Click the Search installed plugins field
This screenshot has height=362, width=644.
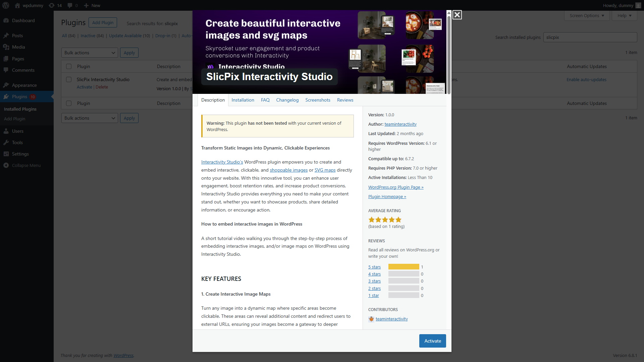(590, 37)
